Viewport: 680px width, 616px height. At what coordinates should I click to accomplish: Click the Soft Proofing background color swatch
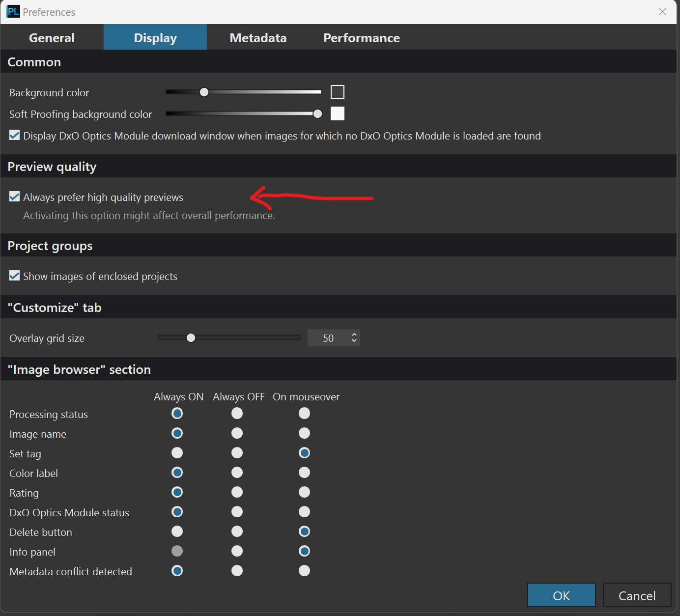pos(338,113)
